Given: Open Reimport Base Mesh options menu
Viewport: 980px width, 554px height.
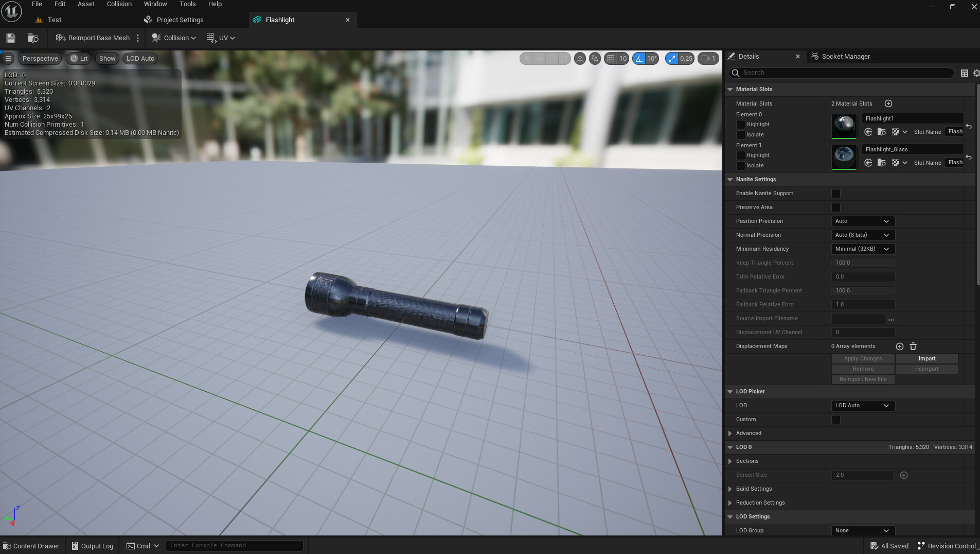Looking at the screenshot, I should [x=138, y=38].
